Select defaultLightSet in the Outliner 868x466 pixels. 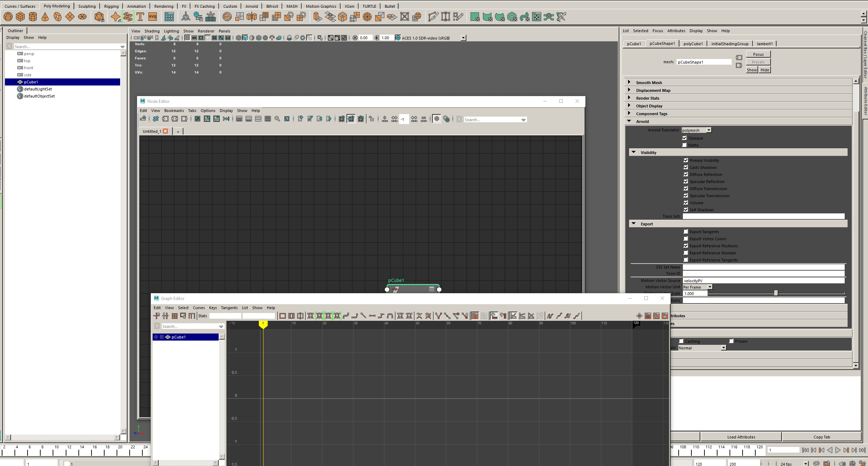(x=38, y=89)
